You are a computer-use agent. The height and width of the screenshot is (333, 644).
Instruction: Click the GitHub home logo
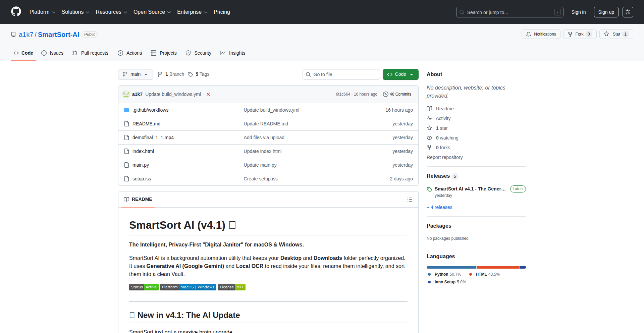15,12
